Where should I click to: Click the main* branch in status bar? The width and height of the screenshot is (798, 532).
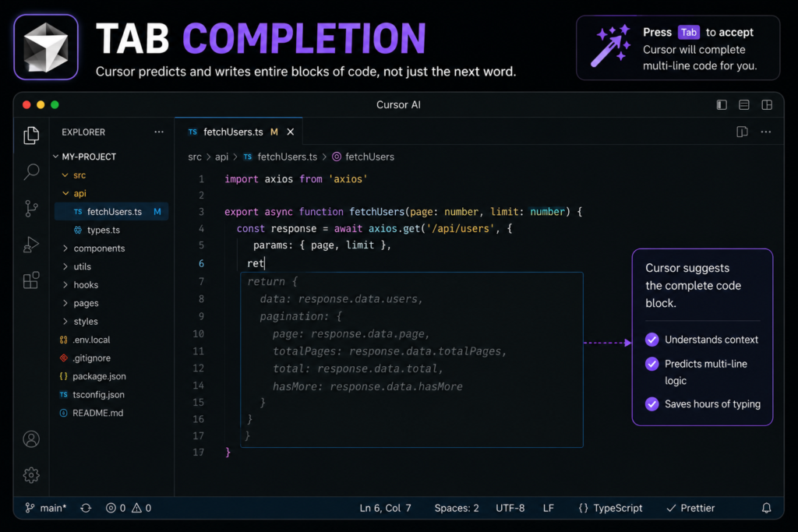pos(46,508)
